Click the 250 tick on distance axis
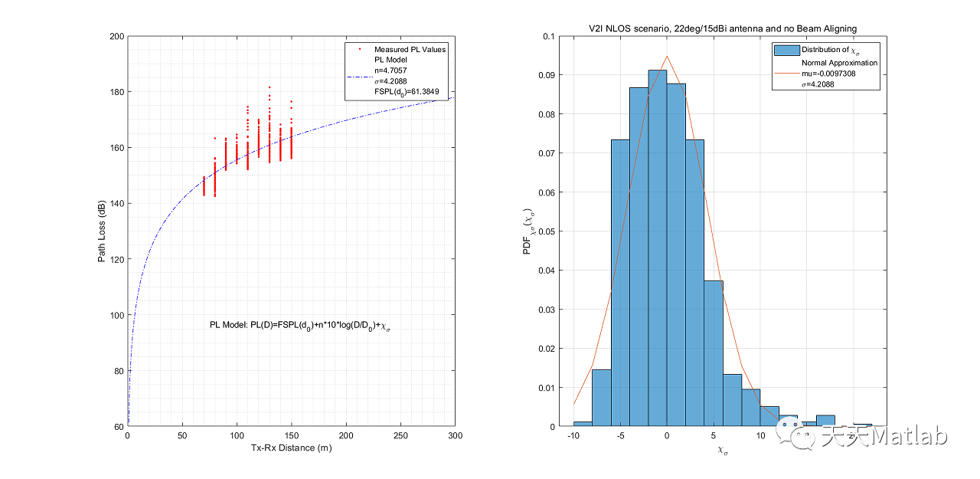The height and width of the screenshot is (479, 980). (x=400, y=435)
